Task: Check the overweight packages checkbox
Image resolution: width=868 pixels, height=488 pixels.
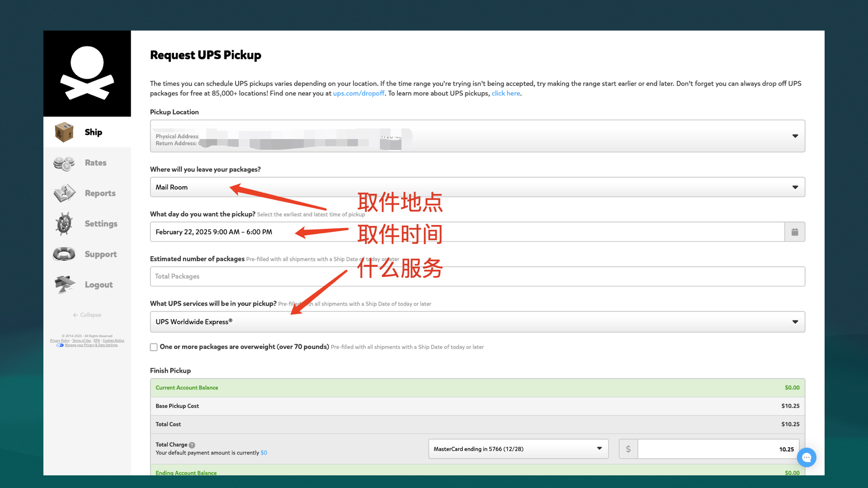Action: (154, 347)
